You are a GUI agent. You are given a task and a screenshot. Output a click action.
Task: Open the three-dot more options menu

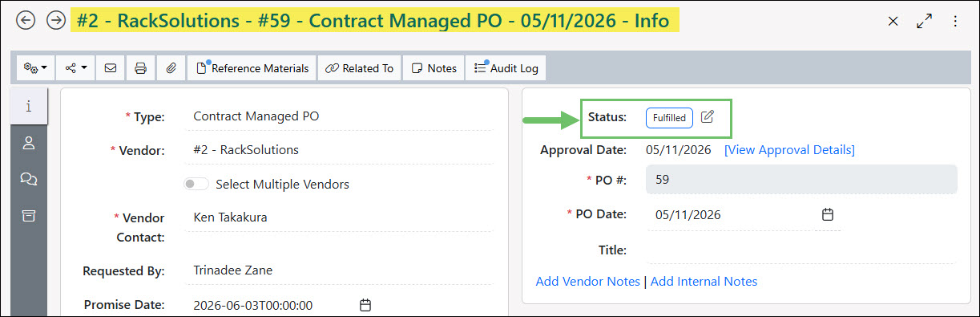point(955,22)
